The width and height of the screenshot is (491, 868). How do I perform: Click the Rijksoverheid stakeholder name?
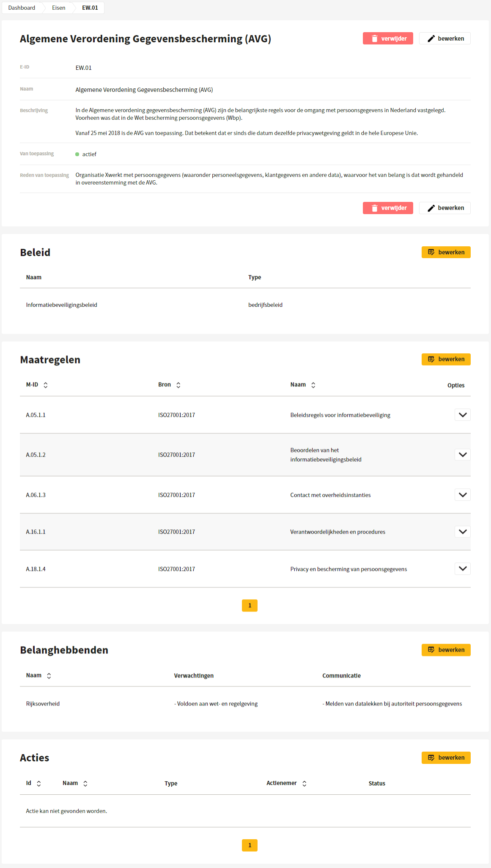[x=43, y=704]
